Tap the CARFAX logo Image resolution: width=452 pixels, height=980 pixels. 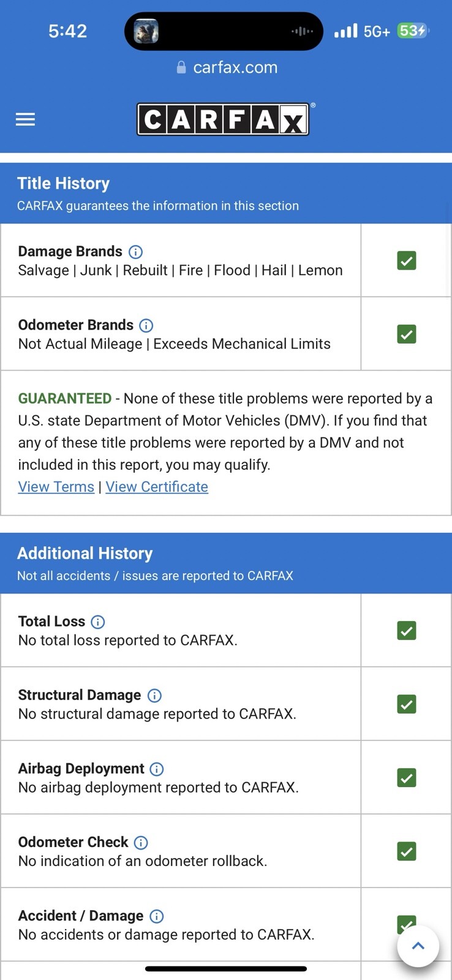point(223,119)
